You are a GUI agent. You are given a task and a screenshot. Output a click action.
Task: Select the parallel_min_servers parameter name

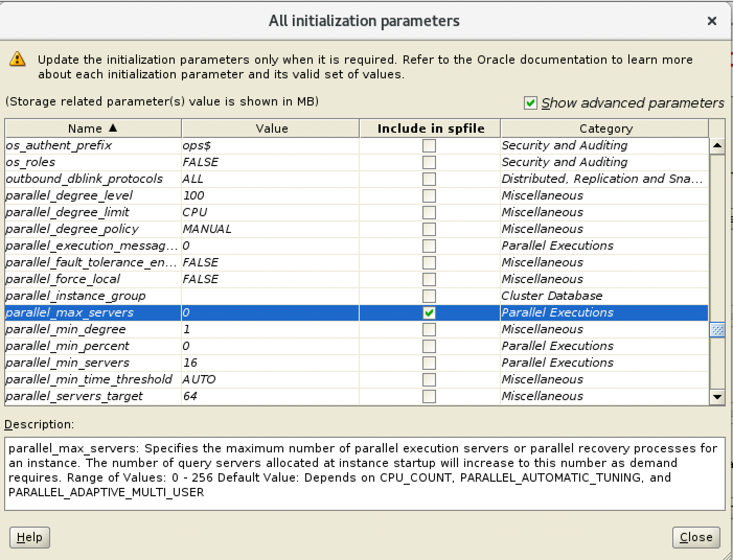pos(93,363)
